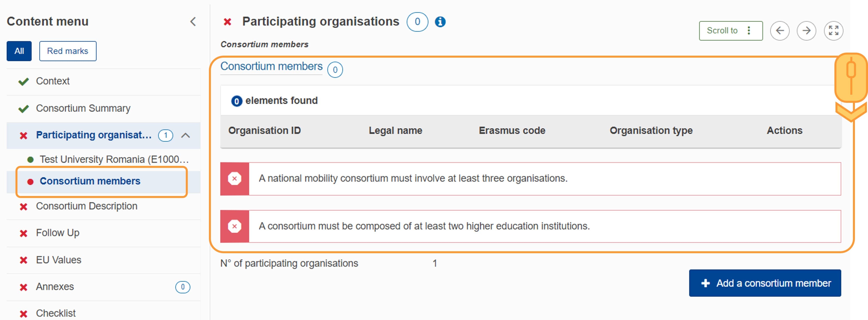Click the 'elements found' text
The image size is (868, 320).
pyautogui.click(x=281, y=100)
